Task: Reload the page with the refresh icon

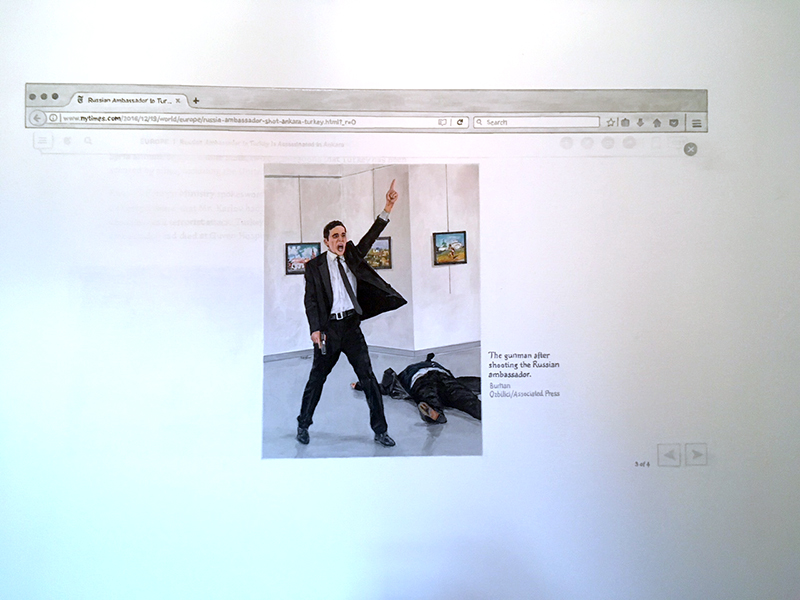Action: click(460, 122)
